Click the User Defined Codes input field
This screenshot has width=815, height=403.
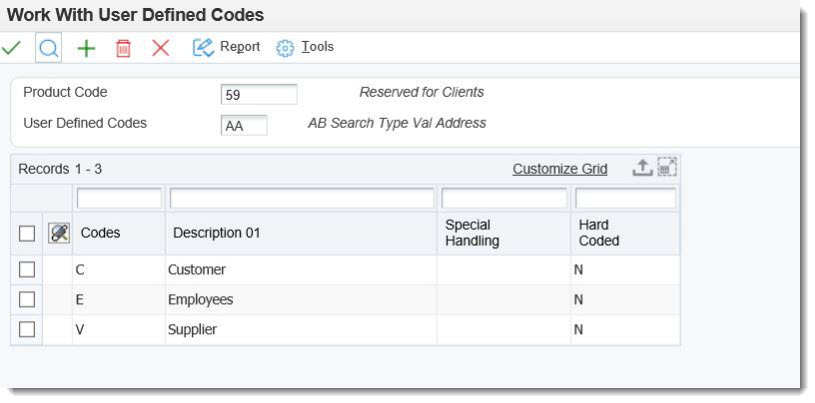pyautogui.click(x=244, y=125)
